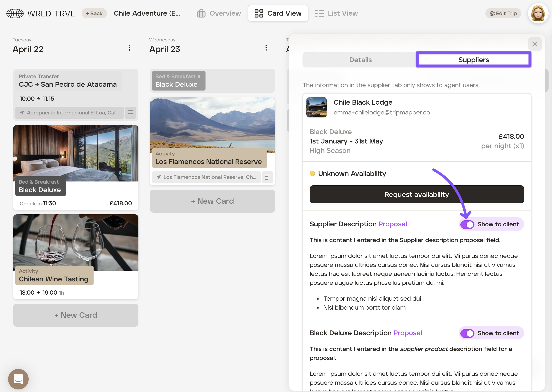Click the WRLD TRVL globe logo

(x=15, y=13)
